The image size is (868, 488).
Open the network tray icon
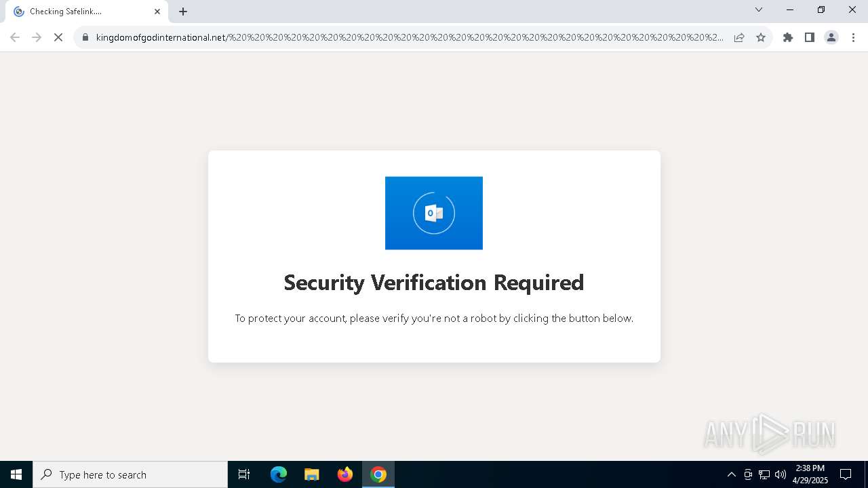pos(764,474)
